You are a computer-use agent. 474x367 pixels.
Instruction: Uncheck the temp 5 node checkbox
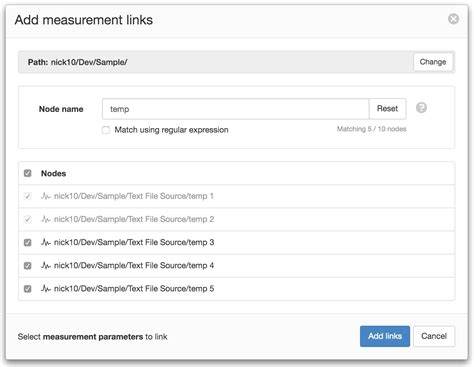pos(28,289)
